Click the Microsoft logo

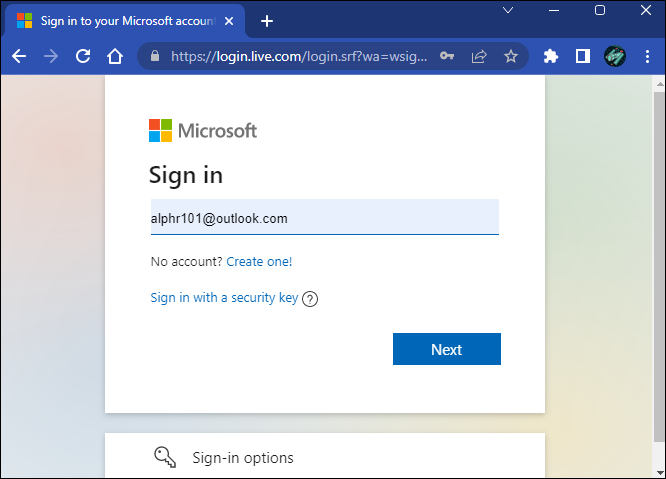(203, 130)
